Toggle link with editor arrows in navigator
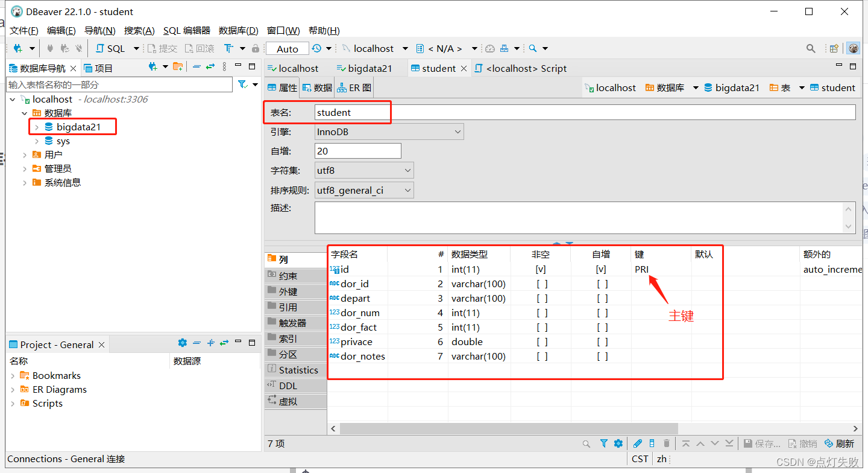868x473 pixels. [210, 66]
